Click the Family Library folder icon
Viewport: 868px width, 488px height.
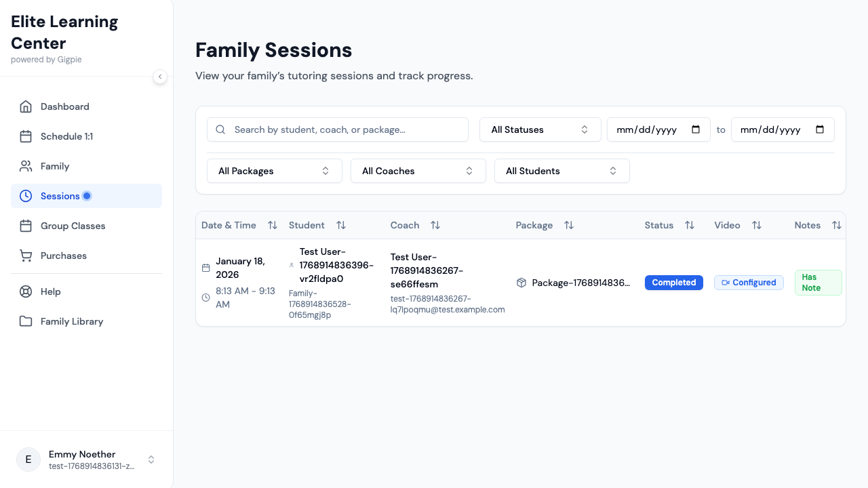tap(26, 321)
